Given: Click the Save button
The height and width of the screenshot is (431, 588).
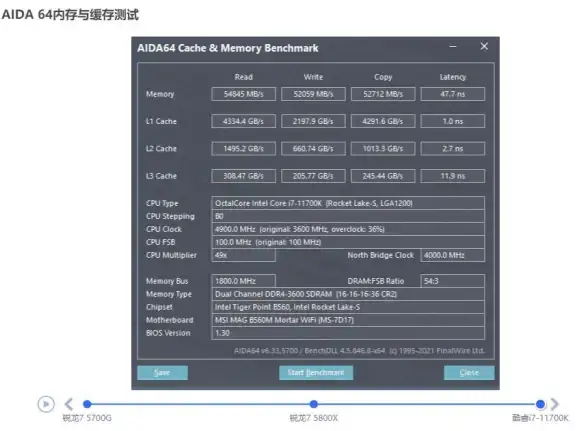Looking at the screenshot, I should click(162, 372).
